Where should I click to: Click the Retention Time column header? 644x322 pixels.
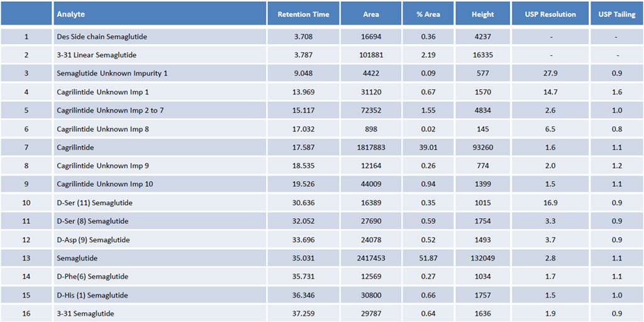coord(303,14)
